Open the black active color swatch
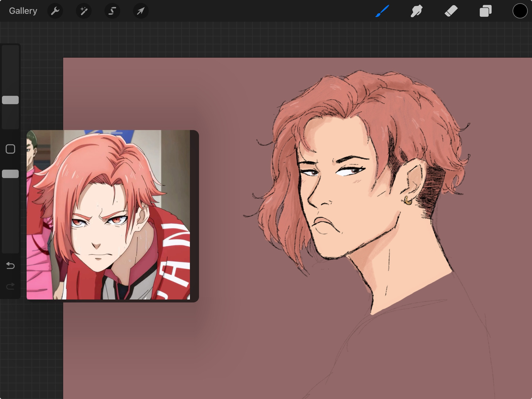Image resolution: width=532 pixels, height=399 pixels. click(x=520, y=11)
